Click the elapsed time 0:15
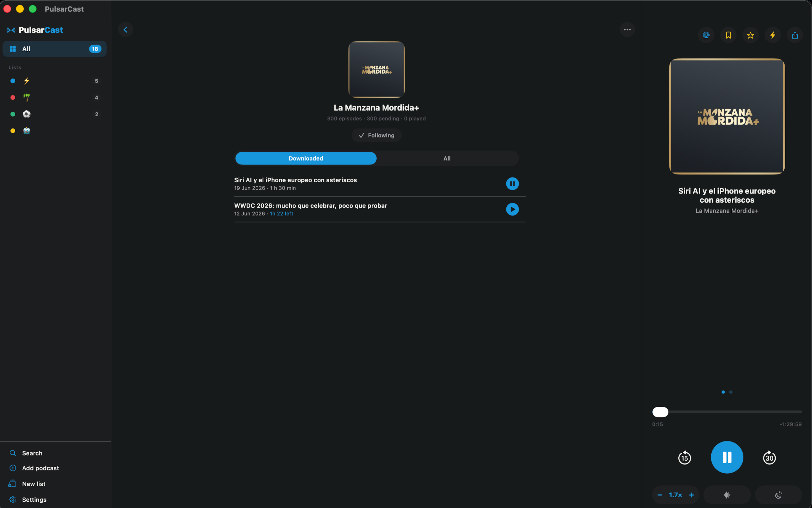This screenshot has height=508, width=812. click(x=657, y=424)
